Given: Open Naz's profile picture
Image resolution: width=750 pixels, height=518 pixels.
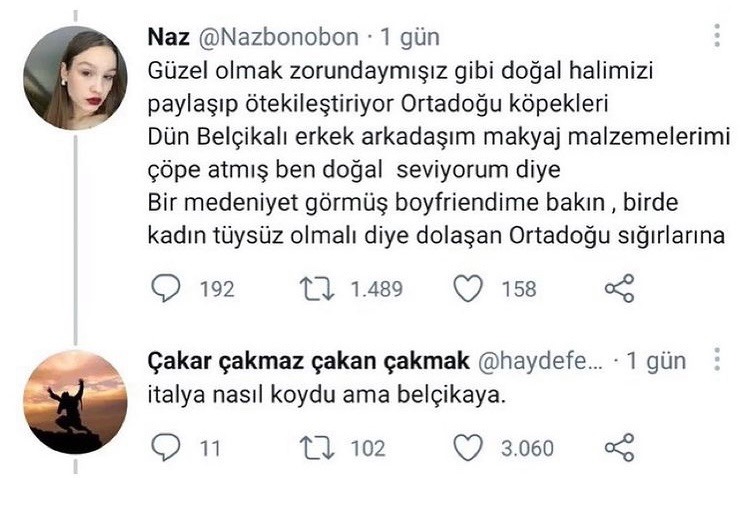Looking at the screenshot, I should pyautogui.click(x=75, y=78).
